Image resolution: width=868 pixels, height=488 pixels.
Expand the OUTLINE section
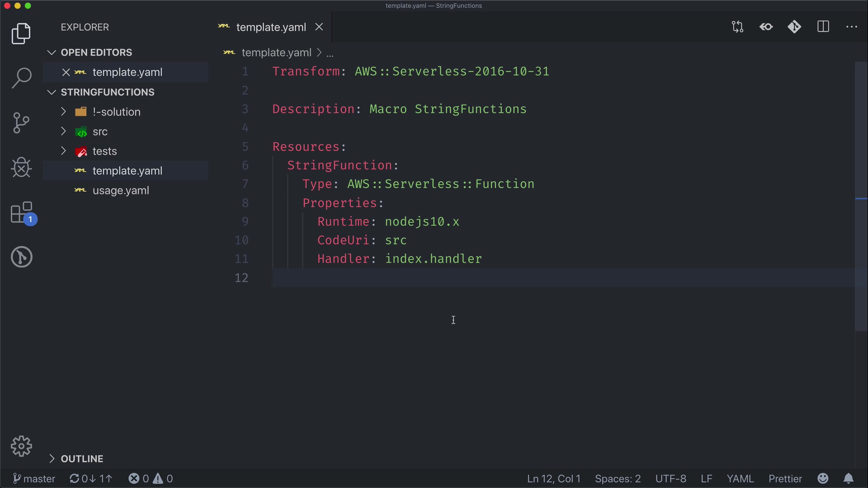(82, 459)
